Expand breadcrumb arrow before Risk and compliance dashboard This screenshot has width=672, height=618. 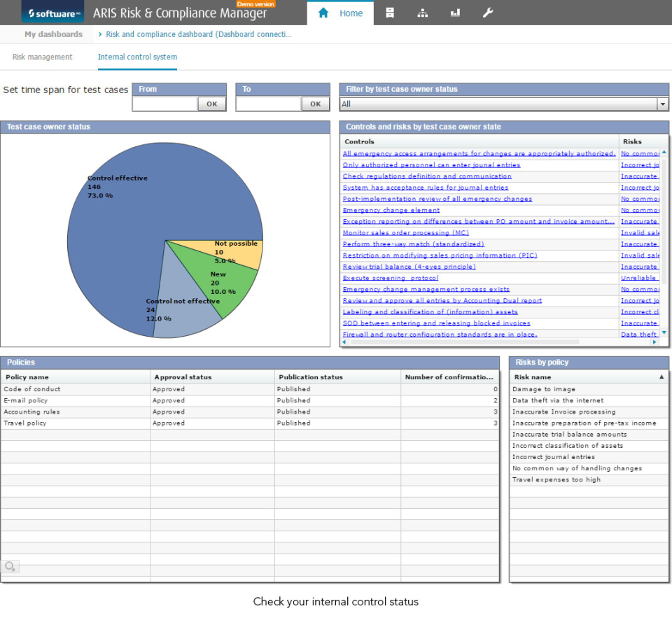point(100,34)
